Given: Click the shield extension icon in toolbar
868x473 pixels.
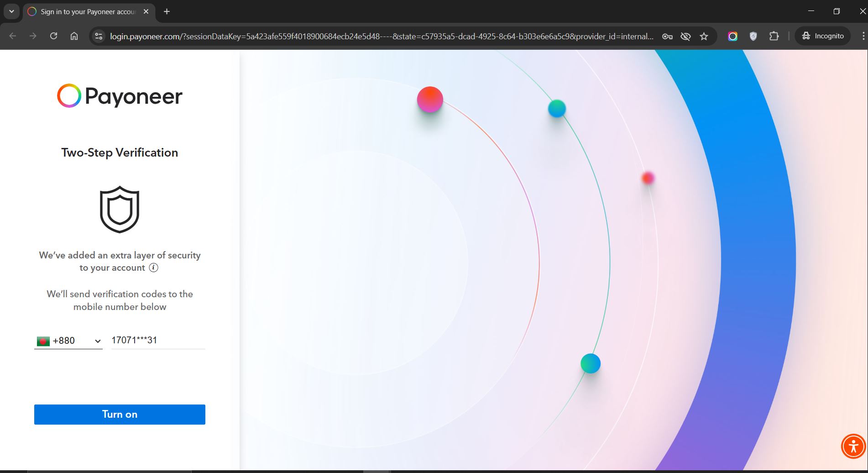Looking at the screenshot, I should pyautogui.click(x=753, y=36).
